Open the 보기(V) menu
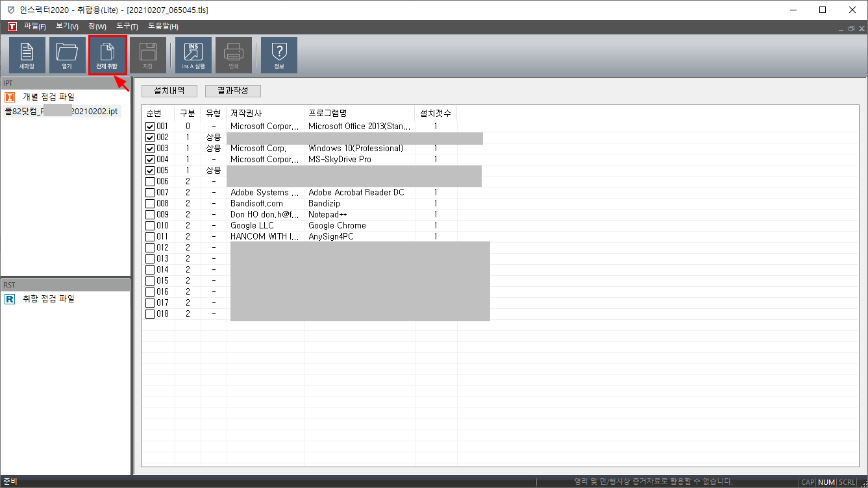Image resolution: width=868 pixels, height=488 pixels. click(68, 27)
